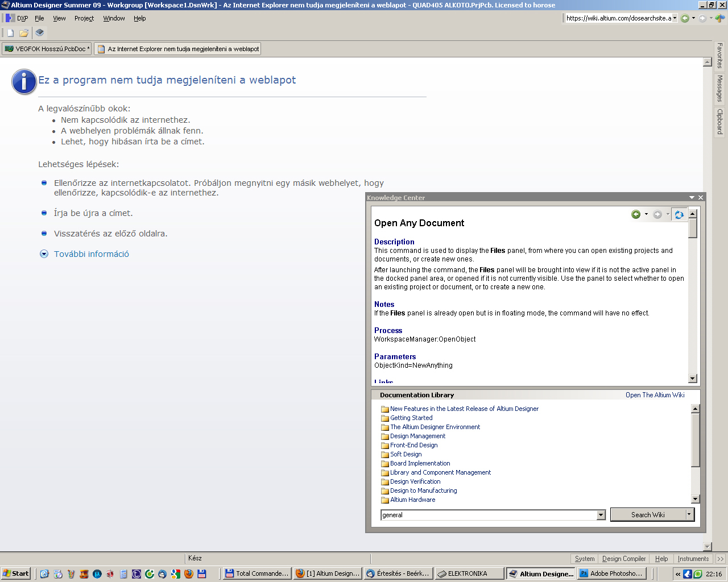Viewport: 728px width, 582px height.
Task: Open the Window menu
Action: pos(114,18)
